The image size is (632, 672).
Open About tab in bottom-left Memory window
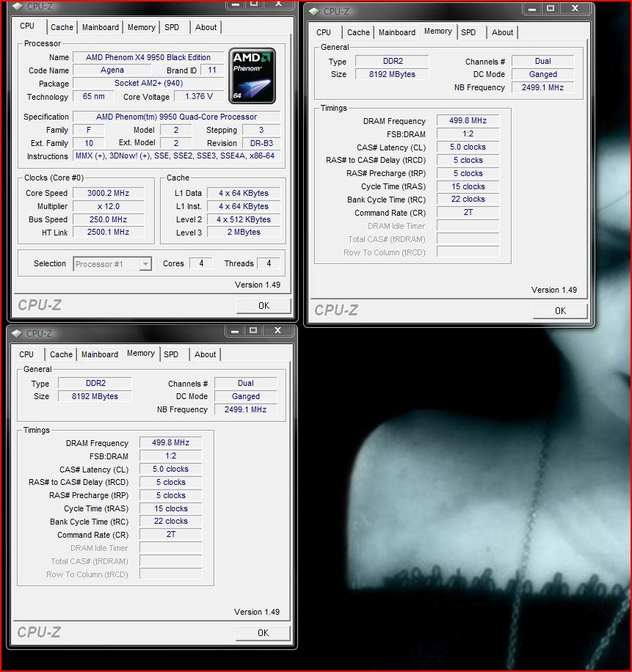pyautogui.click(x=205, y=354)
